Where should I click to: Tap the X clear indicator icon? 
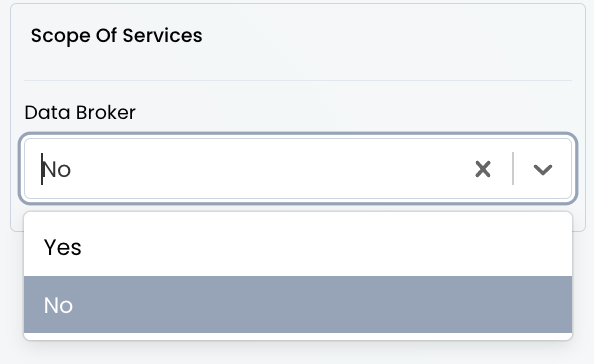click(483, 169)
